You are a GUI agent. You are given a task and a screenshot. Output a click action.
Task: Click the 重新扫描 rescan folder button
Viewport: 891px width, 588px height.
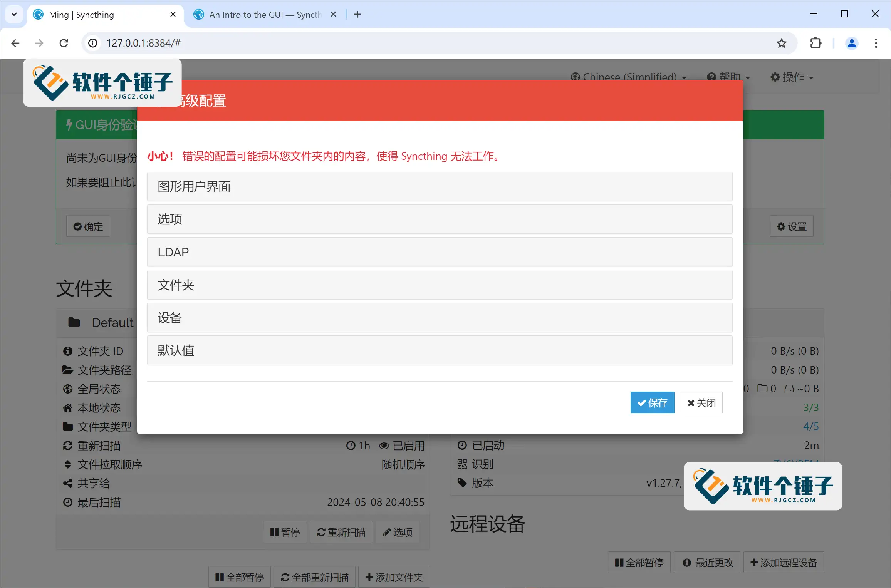(341, 532)
